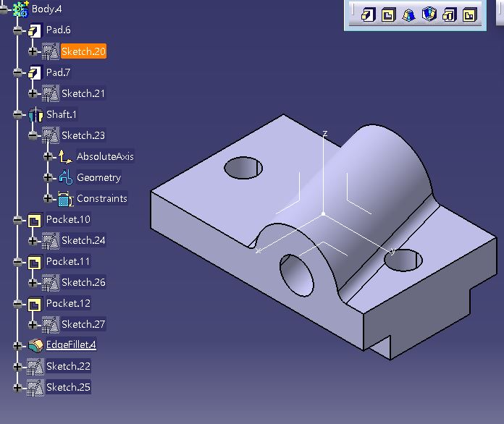Select the "Pocket.12" label
The height and width of the screenshot is (424, 504).
click(68, 303)
